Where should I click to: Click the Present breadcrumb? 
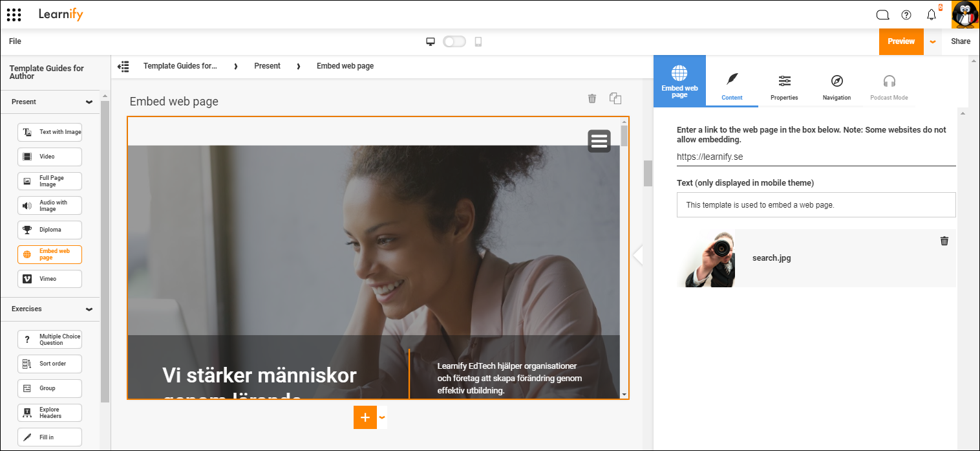click(x=267, y=66)
